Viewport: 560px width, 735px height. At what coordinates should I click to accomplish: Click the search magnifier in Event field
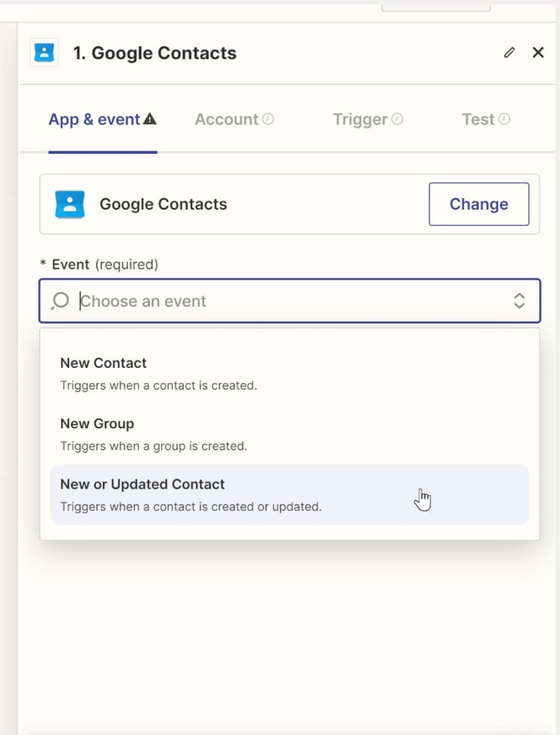tap(60, 301)
